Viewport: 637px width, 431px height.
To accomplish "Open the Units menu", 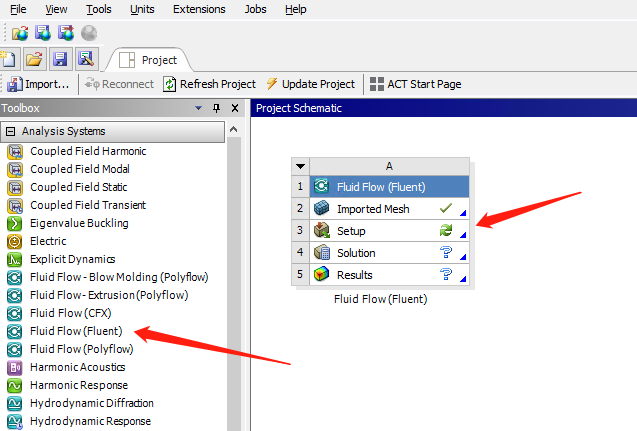I will 142,9.
